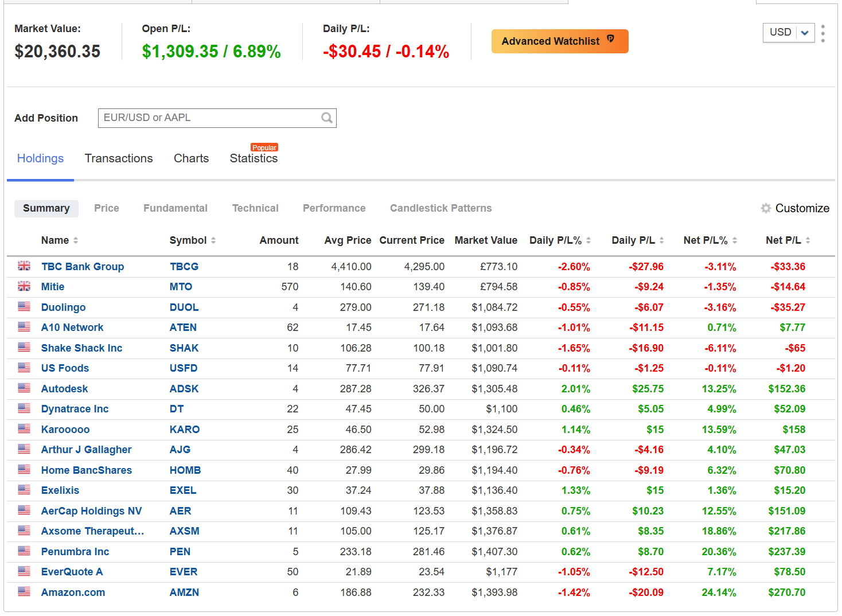Image resolution: width=842 pixels, height=616 pixels.
Task: Click the US flag next to Autodesk
Action: tap(24, 388)
